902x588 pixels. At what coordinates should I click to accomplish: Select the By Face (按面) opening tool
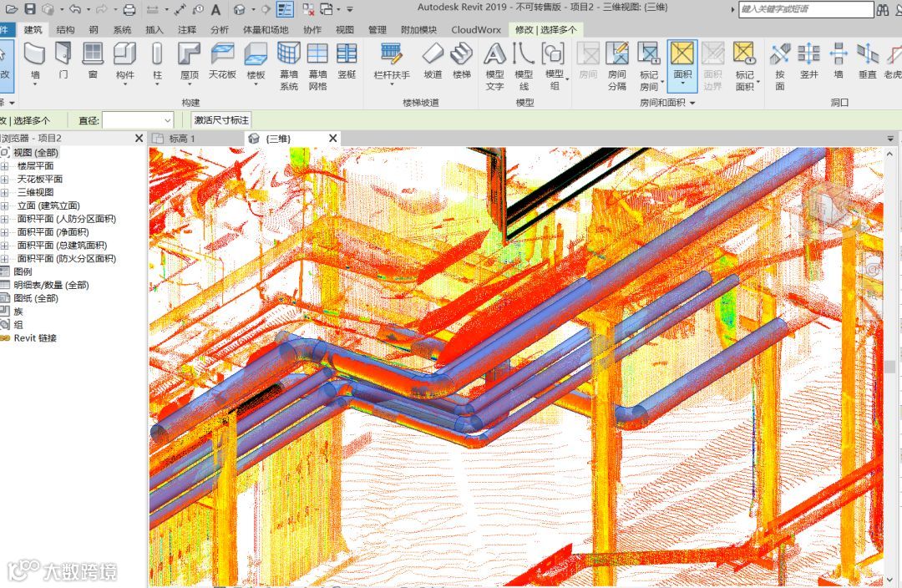(x=780, y=66)
